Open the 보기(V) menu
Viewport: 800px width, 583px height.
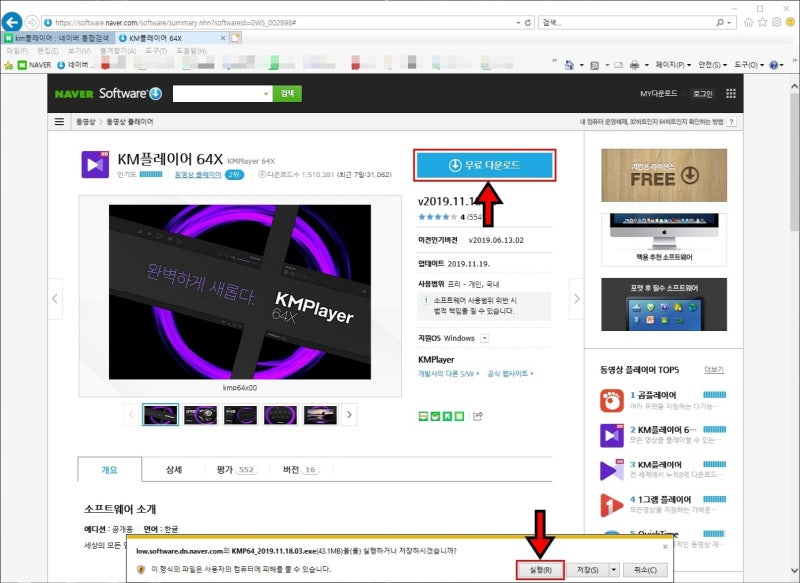79,51
